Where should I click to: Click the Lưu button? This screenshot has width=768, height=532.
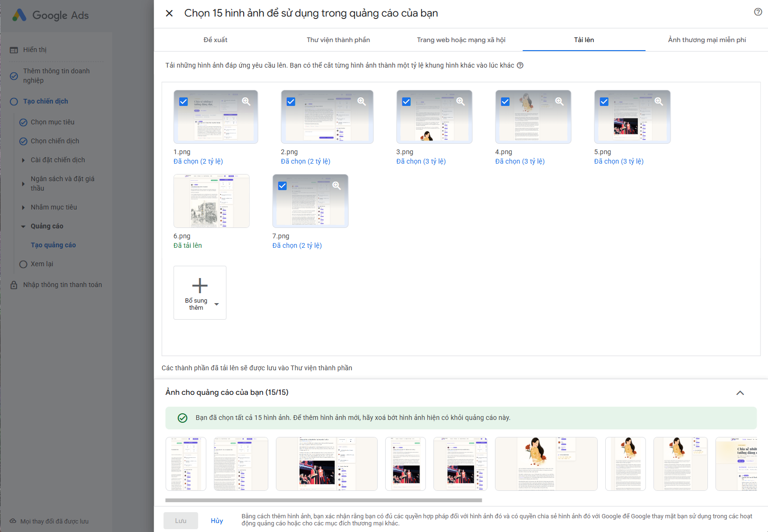(181, 521)
